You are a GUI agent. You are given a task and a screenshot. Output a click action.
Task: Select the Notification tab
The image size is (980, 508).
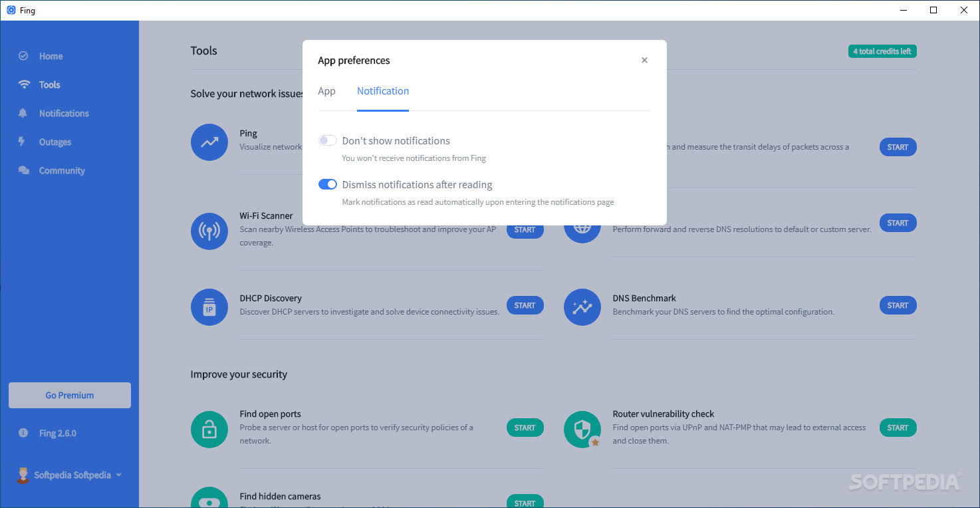(x=383, y=91)
